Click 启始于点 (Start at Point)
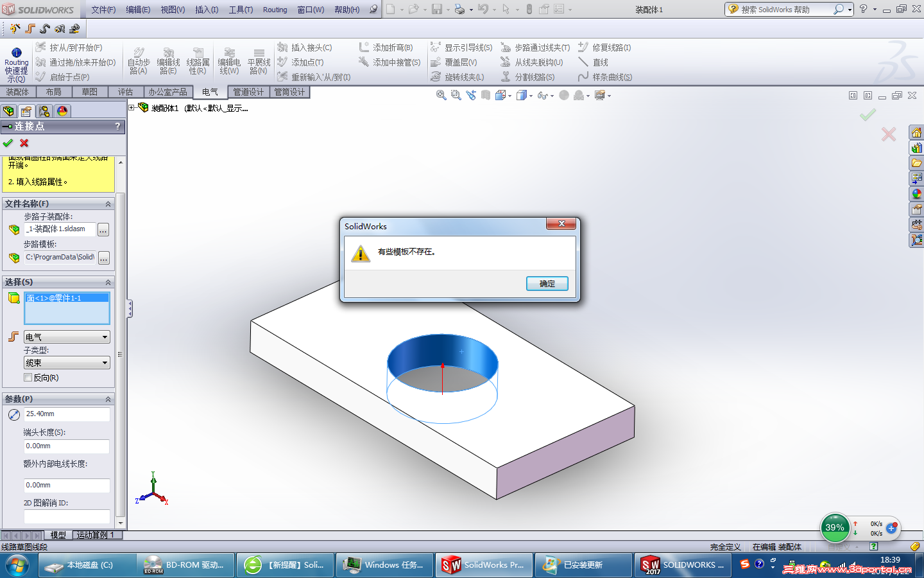The height and width of the screenshot is (578, 924). point(62,77)
